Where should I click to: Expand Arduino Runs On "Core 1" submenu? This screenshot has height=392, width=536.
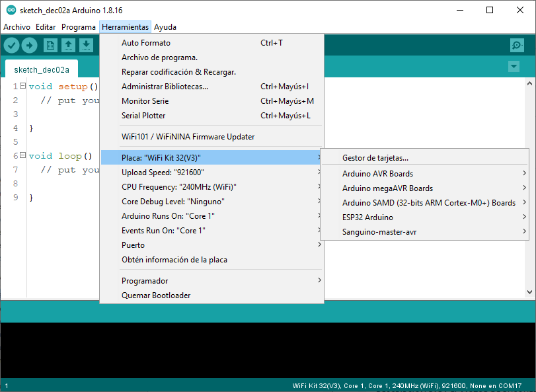212,216
